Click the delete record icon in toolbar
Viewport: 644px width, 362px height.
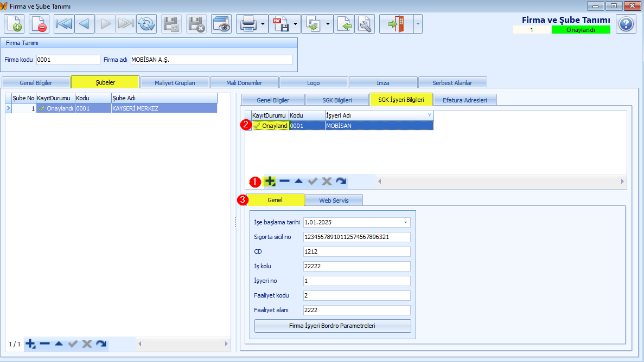[x=40, y=24]
